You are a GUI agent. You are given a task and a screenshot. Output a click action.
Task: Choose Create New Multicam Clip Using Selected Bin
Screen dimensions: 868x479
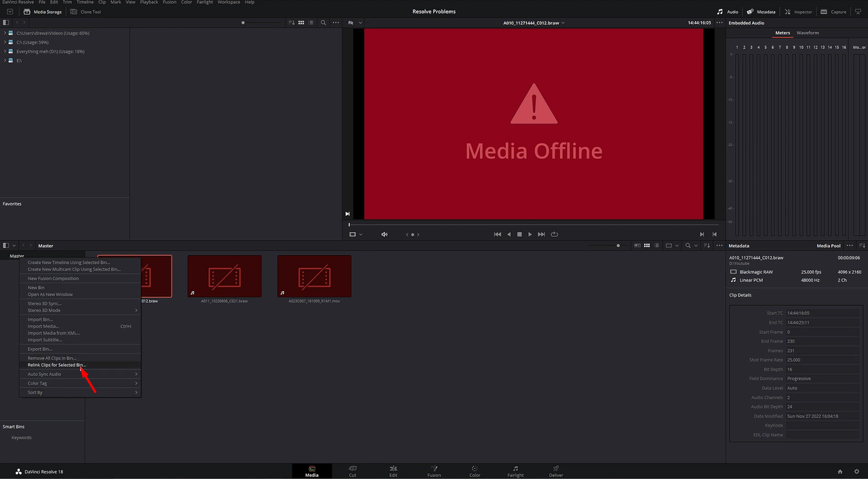coord(74,269)
